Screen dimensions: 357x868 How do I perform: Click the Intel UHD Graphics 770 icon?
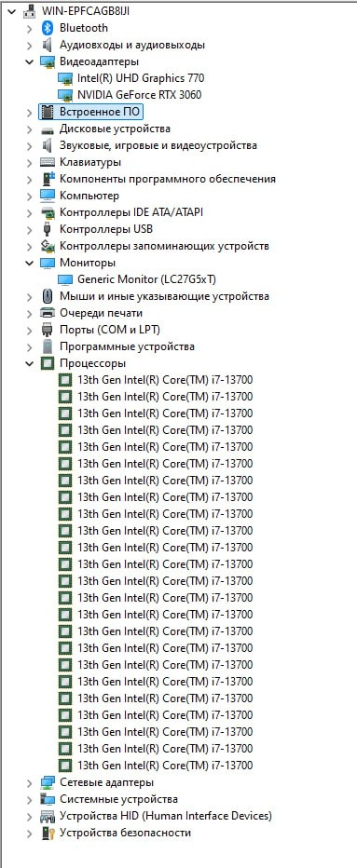coord(65,78)
